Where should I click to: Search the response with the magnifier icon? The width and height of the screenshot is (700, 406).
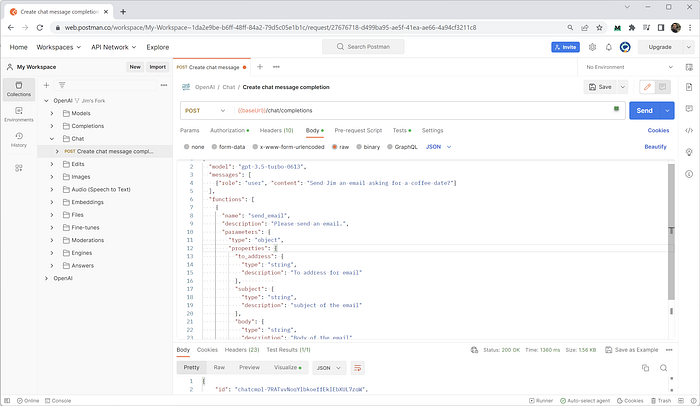(x=663, y=368)
